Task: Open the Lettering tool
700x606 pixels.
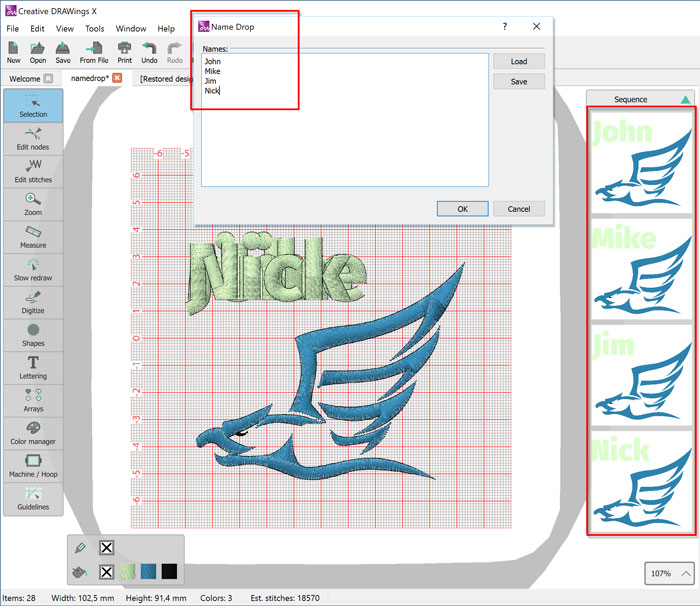Action: coord(33,367)
